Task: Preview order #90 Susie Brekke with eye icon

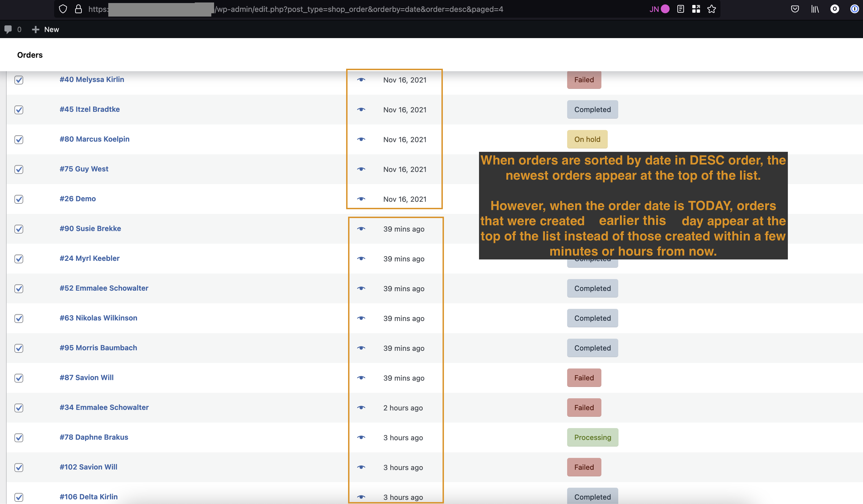Action: 362,229
